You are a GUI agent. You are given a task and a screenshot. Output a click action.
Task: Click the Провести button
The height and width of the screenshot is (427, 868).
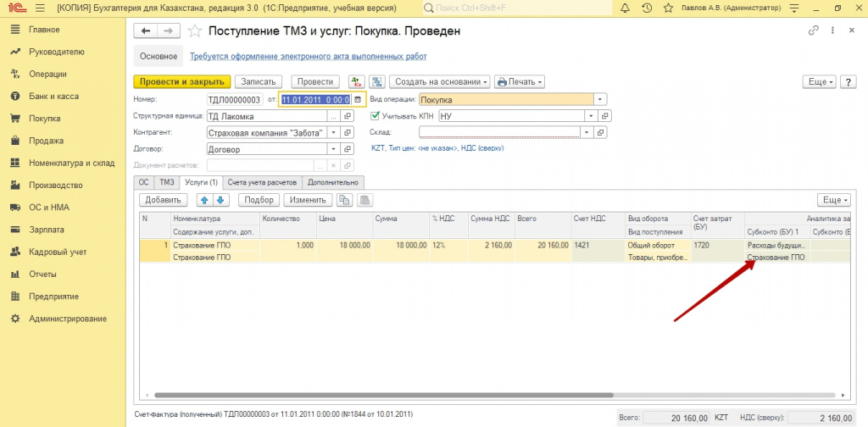point(315,81)
